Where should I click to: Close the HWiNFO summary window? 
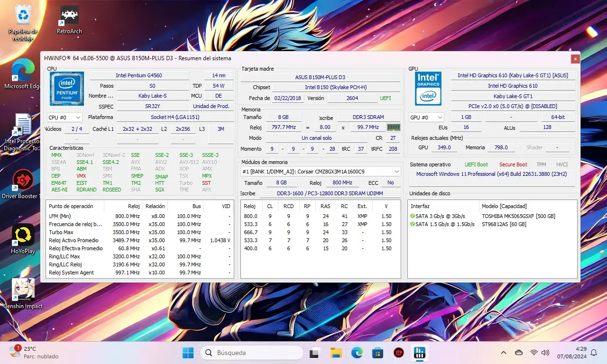click(x=575, y=59)
